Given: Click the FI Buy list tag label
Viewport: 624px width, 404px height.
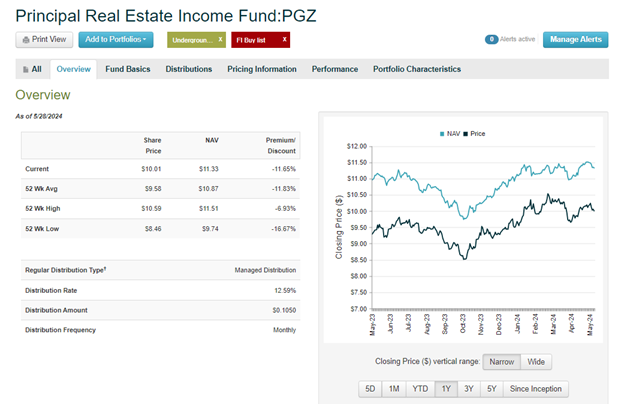Looking at the screenshot, I should click(x=251, y=40).
